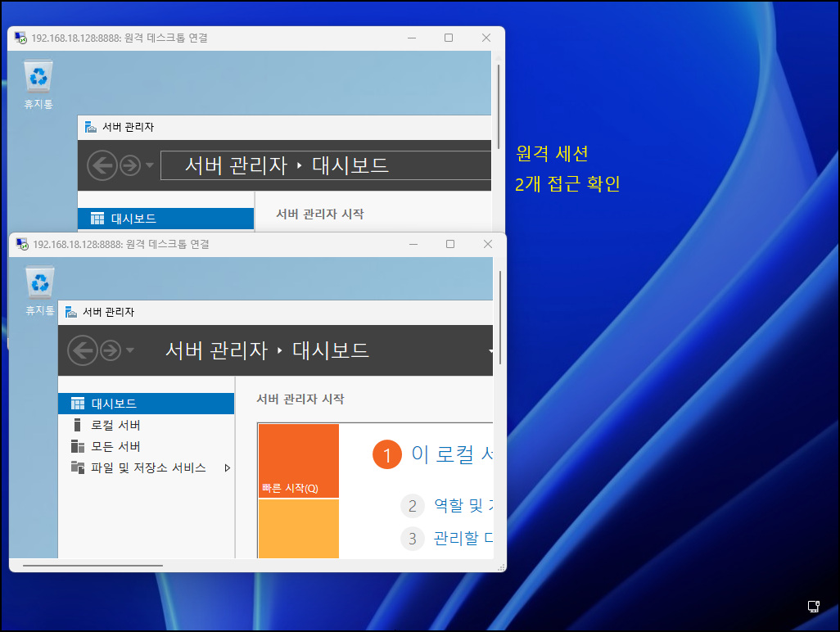Viewport: 840px width, 632px height.
Task: Select 대시보드 in front window sidebar
Action: [146, 404]
